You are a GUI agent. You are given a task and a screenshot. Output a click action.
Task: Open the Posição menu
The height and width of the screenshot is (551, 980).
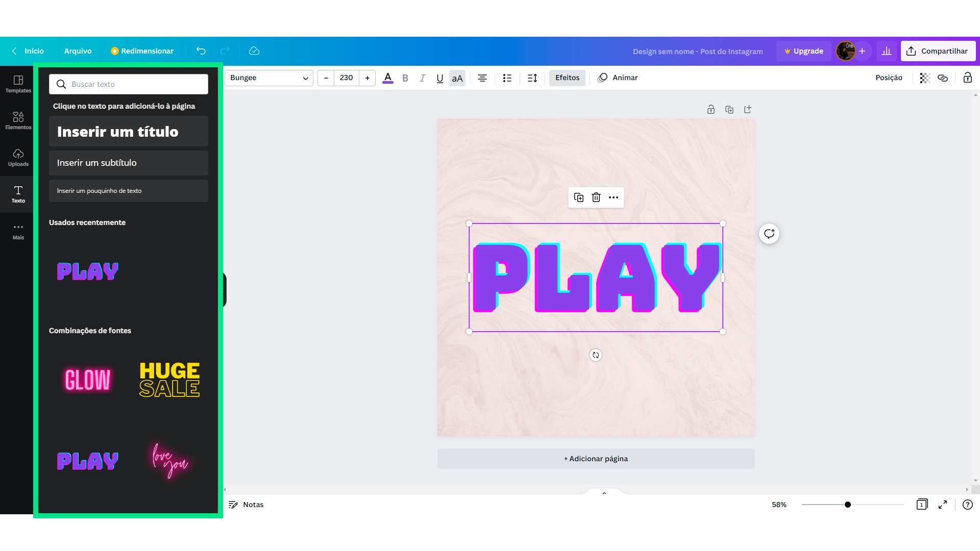click(x=889, y=78)
